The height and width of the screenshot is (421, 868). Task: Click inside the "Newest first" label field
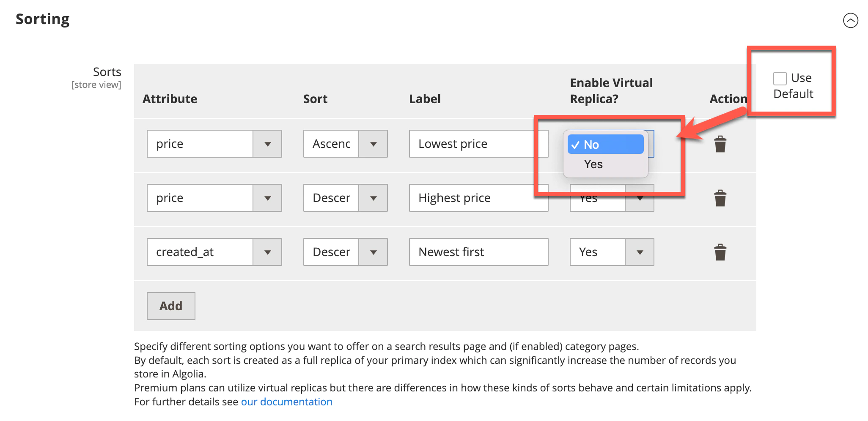point(478,252)
